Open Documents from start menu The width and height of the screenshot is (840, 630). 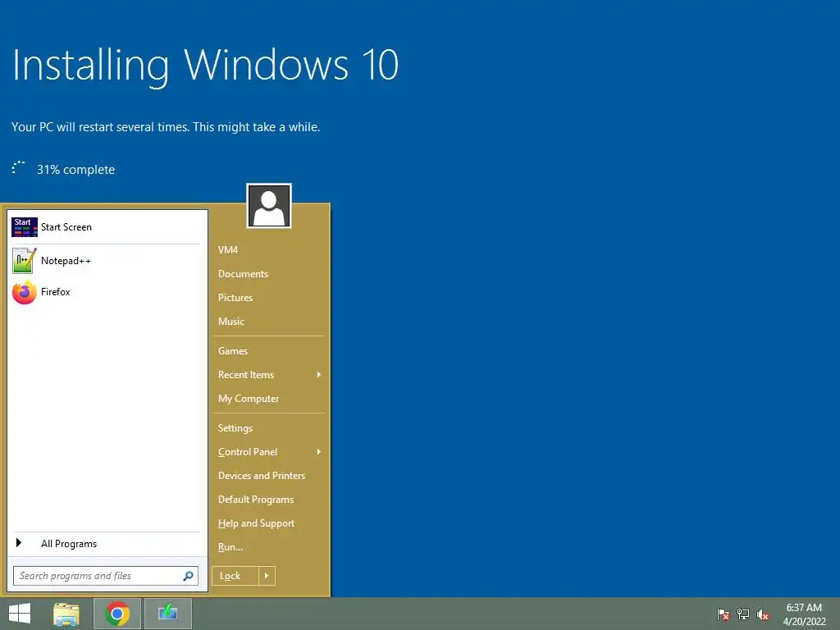[243, 274]
